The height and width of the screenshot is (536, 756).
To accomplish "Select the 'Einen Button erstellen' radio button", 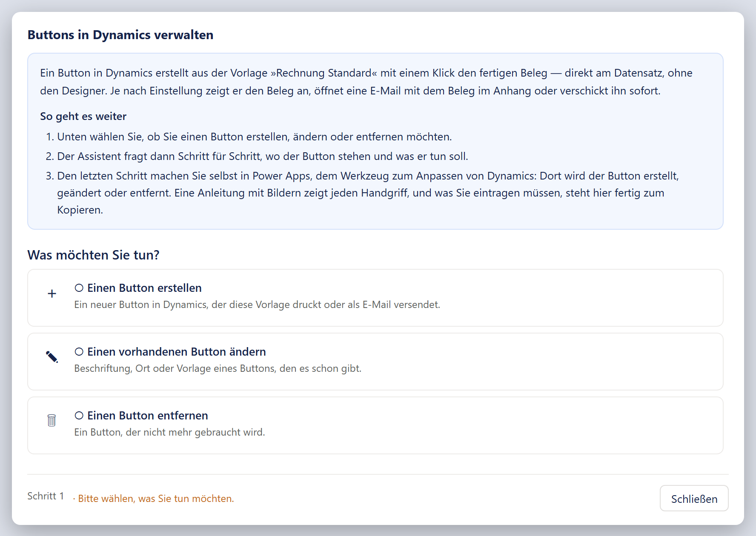I will pos(79,288).
